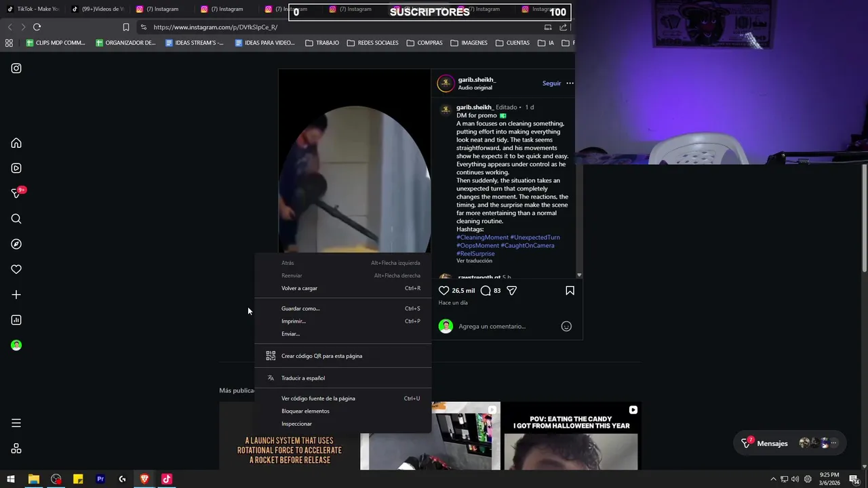Open post options three-dot menu
This screenshot has width=868, height=488.
570,83
